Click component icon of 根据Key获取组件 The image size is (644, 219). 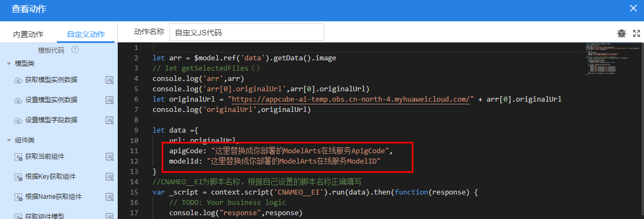pos(18,177)
